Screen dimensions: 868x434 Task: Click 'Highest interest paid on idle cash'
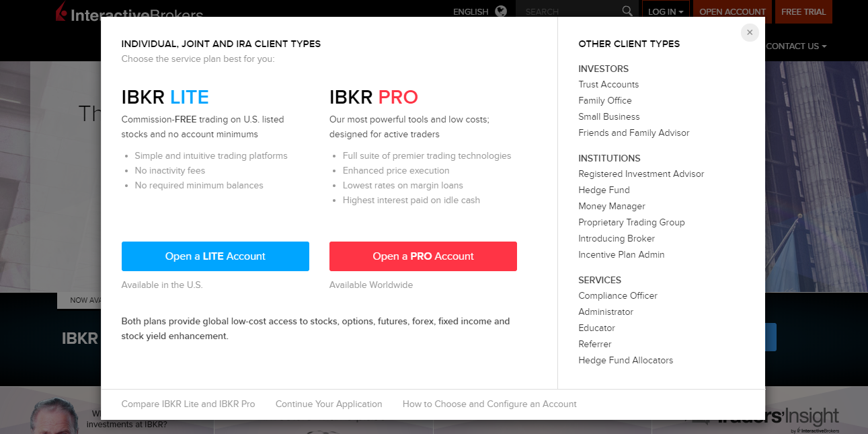tap(411, 200)
